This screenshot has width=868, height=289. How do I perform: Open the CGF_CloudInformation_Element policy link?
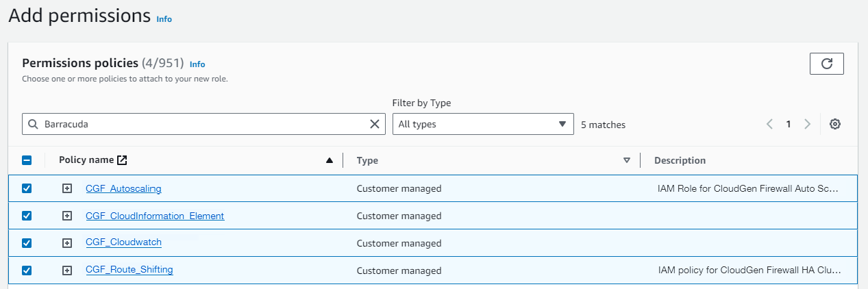(x=155, y=216)
